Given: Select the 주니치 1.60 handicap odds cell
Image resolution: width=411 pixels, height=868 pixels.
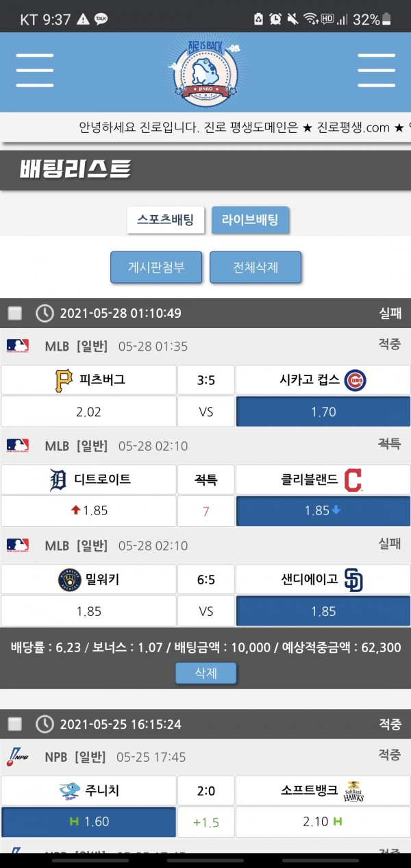Looking at the screenshot, I should coord(88,821).
